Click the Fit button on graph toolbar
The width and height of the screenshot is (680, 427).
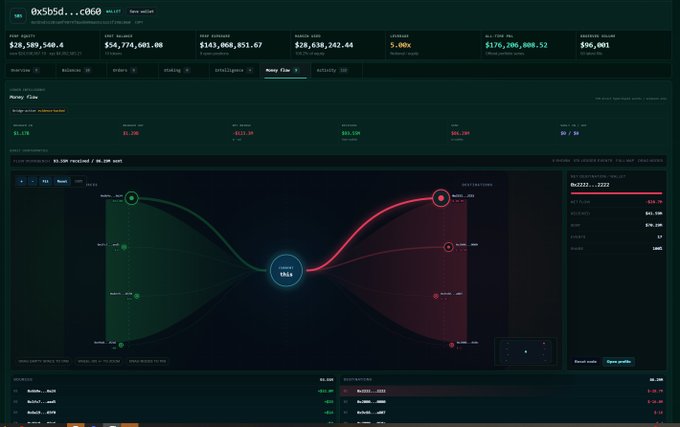[45, 181]
